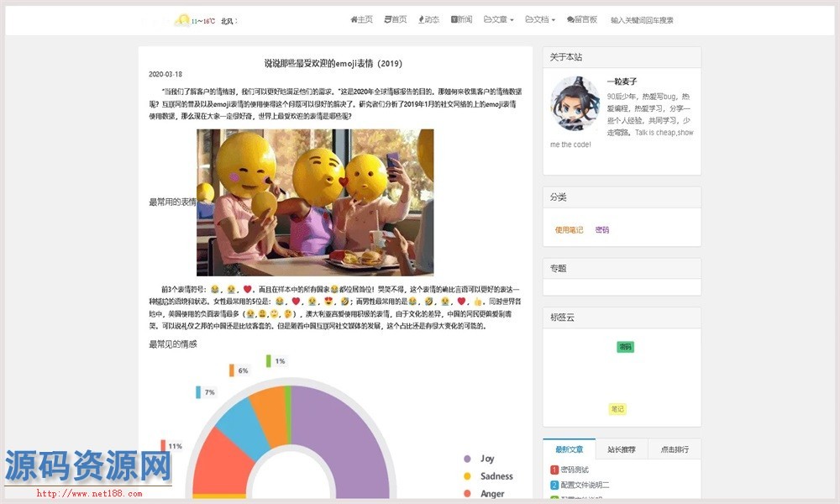Click the Anger legend red dot
This screenshot has height=504, width=840.
pyautogui.click(x=467, y=494)
